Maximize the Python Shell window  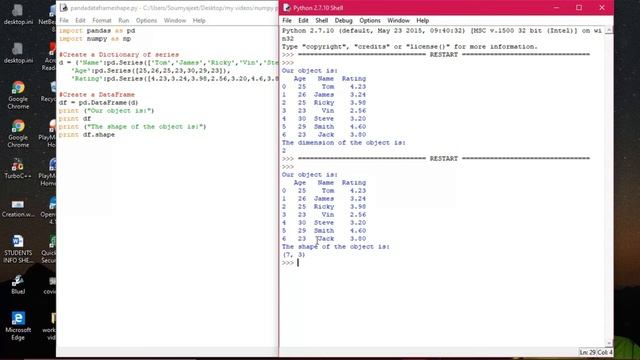579,8
